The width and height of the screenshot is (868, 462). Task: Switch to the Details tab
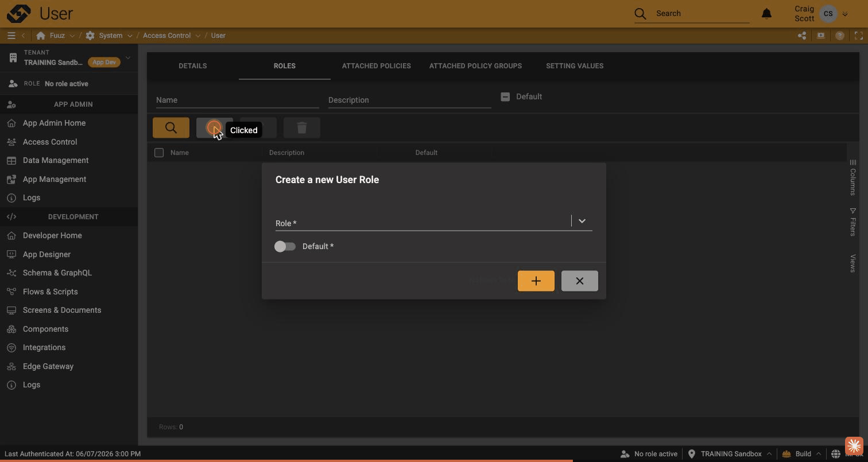[193, 66]
